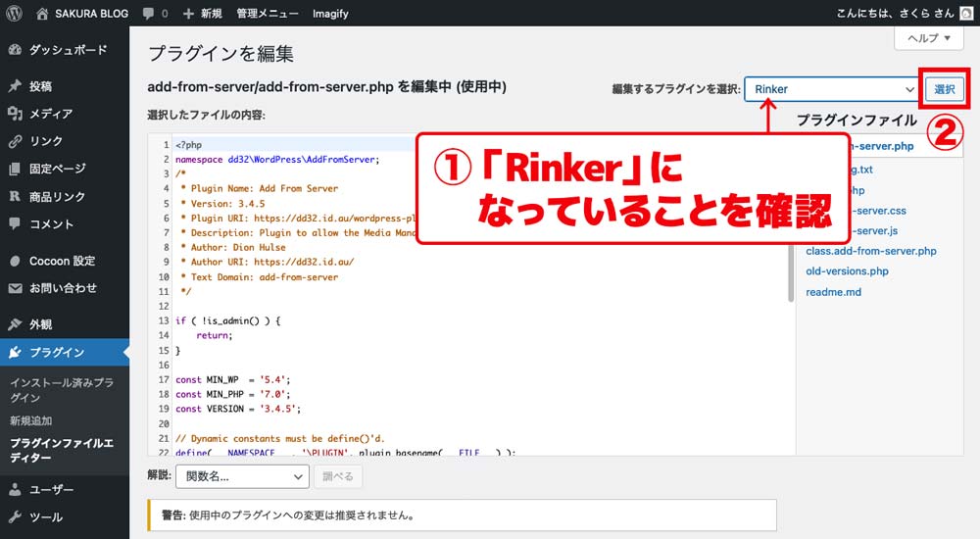Click user avatar beside さくら さん
Image resolution: width=980 pixels, height=539 pixels.
coord(966,13)
